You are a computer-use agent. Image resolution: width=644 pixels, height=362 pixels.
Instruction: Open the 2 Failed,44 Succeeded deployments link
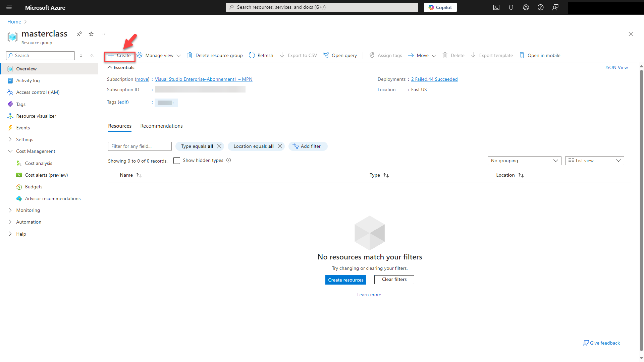[x=434, y=79]
